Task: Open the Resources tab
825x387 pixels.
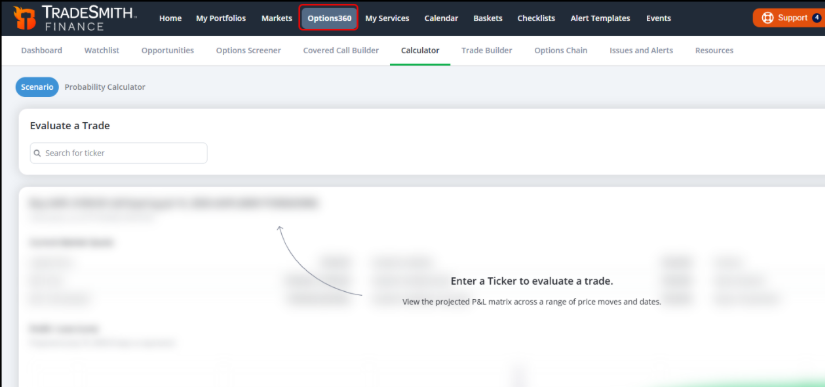Action: (x=714, y=50)
